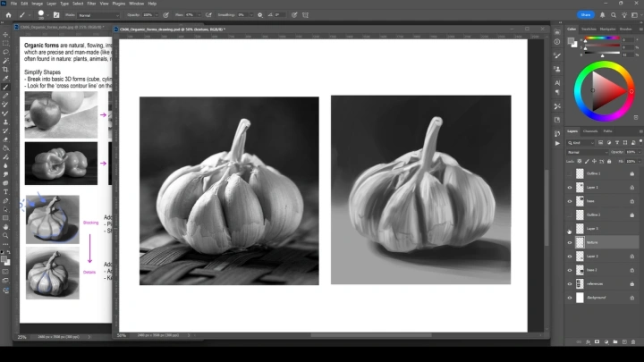
Task: Select the Lasso tool
Action: (x=5, y=51)
